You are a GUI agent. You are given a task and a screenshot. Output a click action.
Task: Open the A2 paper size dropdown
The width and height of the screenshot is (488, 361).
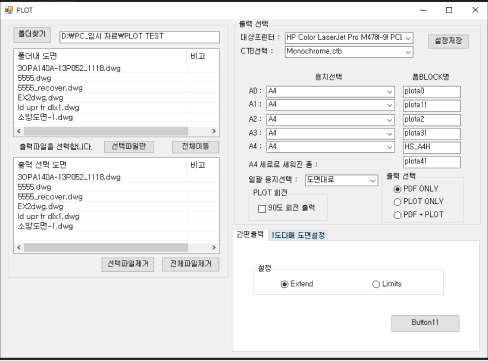coord(330,119)
